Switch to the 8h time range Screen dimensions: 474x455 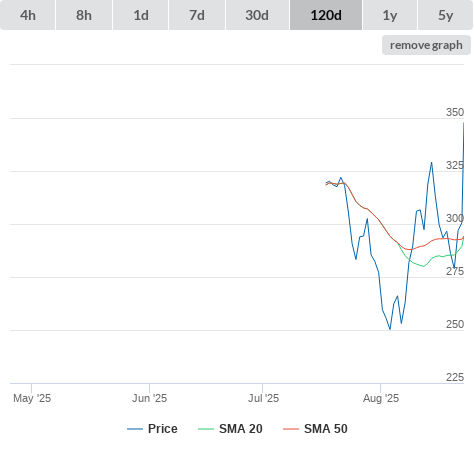(x=84, y=15)
